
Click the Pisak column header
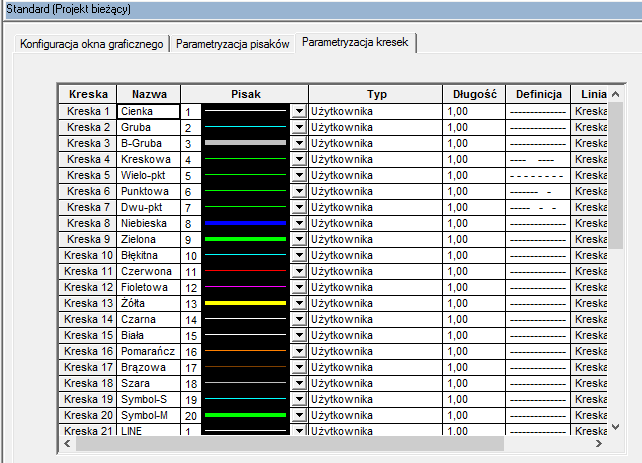click(x=245, y=94)
